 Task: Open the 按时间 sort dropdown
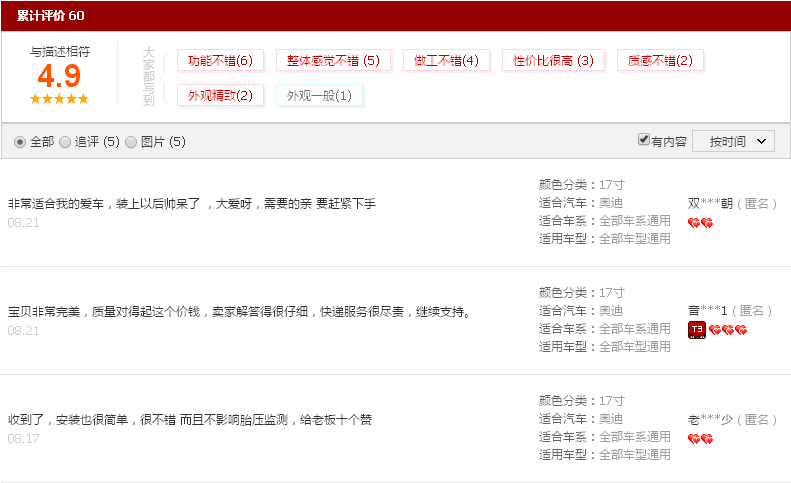[733, 141]
